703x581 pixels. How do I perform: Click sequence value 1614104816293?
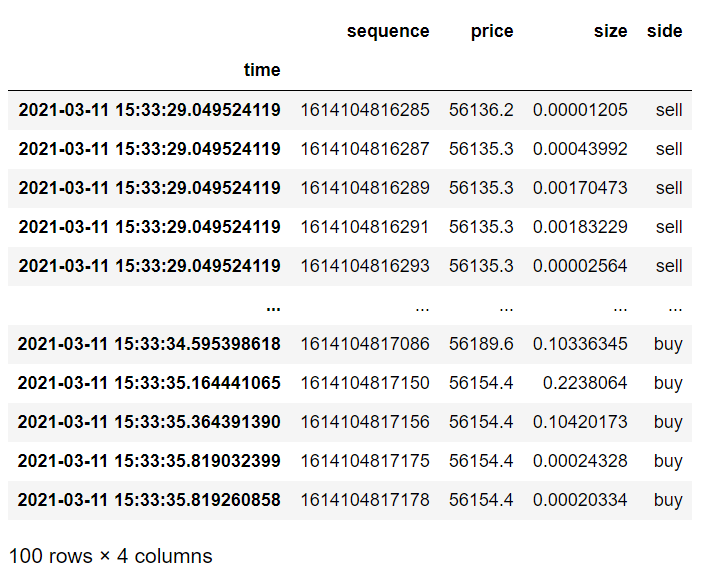coord(365,266)
